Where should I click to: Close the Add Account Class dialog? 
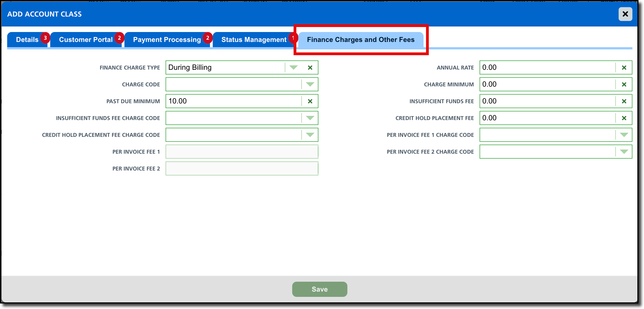[625, 14]
